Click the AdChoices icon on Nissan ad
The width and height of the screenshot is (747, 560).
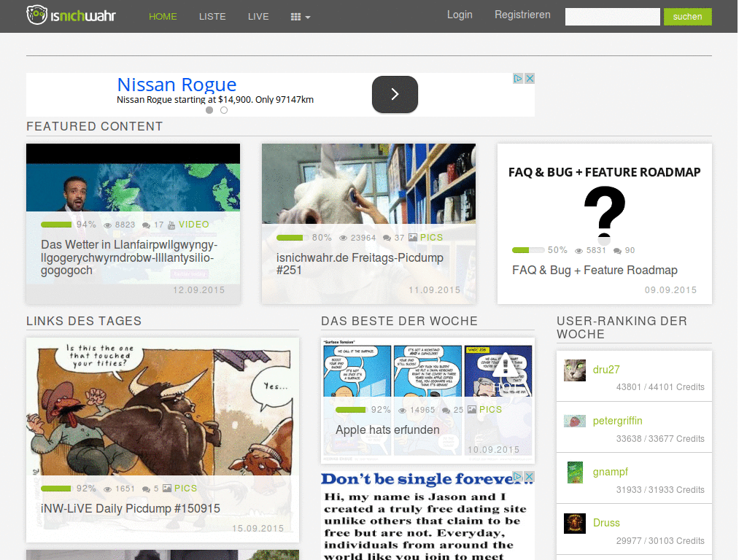(x=519, y=79)
